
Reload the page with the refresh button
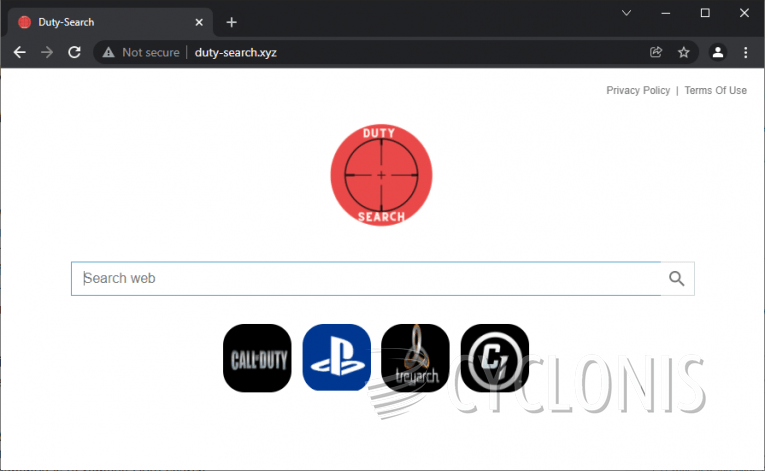pyautogui.click(x=74, y=52)
